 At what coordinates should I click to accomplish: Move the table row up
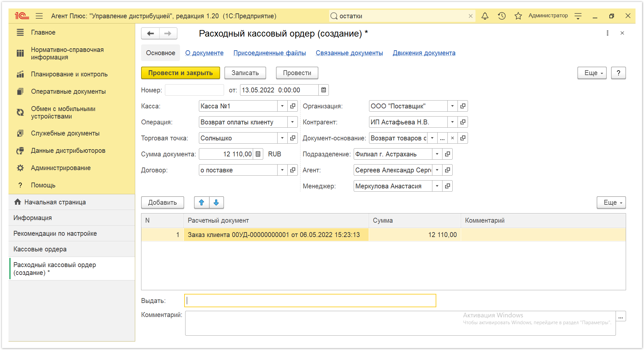201,202
